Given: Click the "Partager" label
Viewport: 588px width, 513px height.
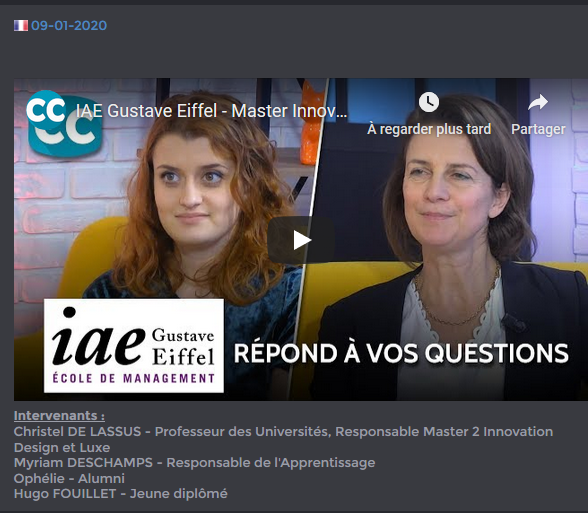Looking at the screenshot, I should [x=538, y=129].
